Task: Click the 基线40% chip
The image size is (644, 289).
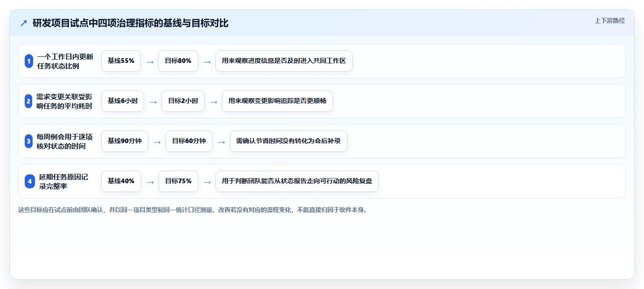Action: [x=121, y=181]
